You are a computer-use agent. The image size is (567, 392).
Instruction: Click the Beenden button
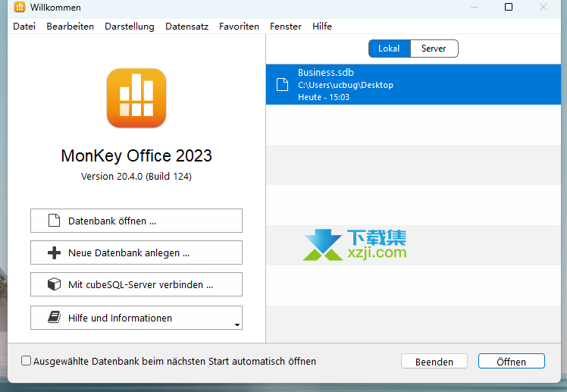point(434,361)
